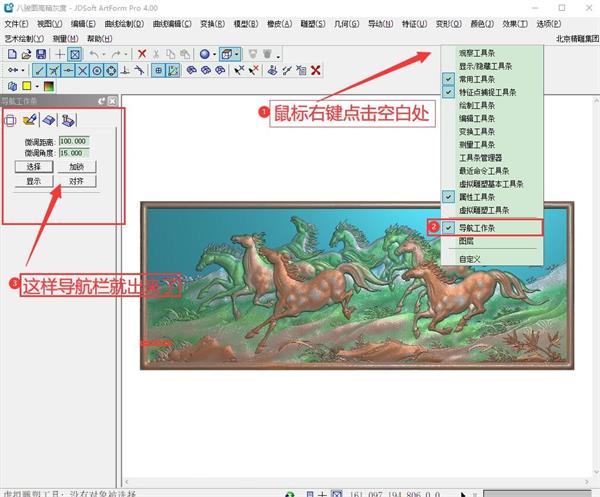The width and height of the screenshot is (600, 497).
Task: Open a file with the folder icon
Action: pos(26,54)
